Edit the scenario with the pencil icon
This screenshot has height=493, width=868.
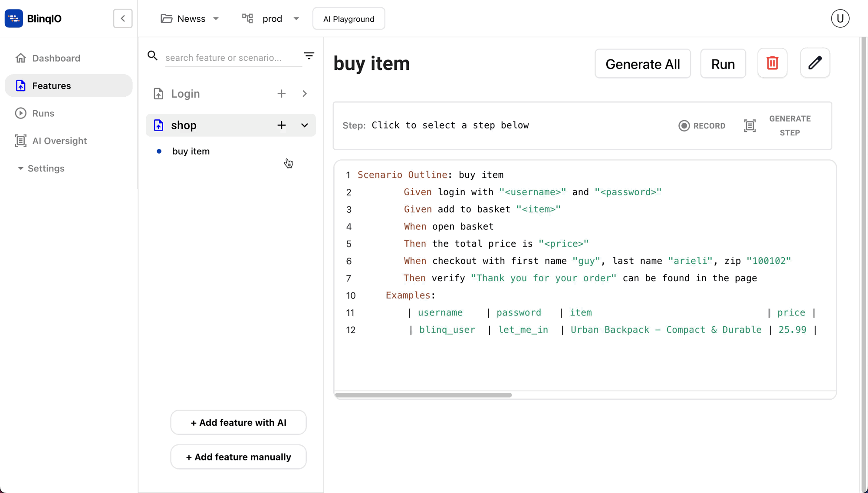click(x=815, y=63)
